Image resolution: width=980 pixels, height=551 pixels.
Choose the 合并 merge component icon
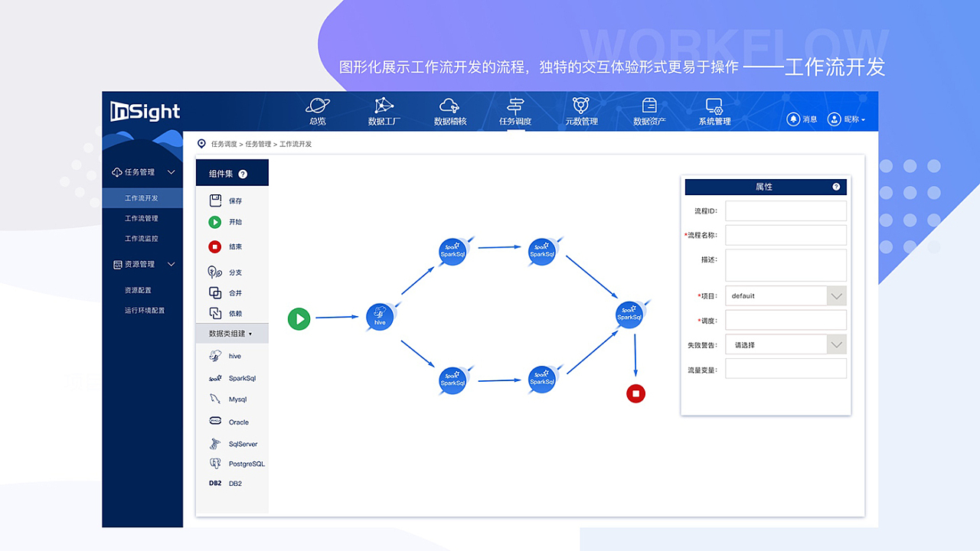pos(215,292)
